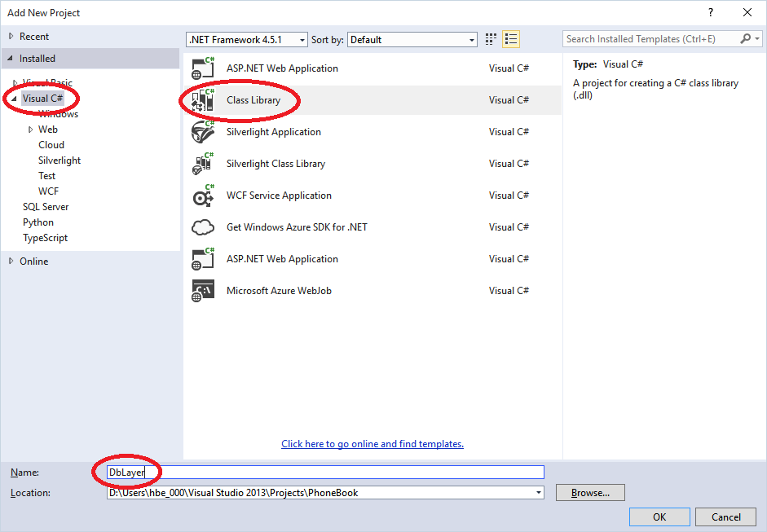This screenshot has width=767, height=532.
Task: Click the cloud icon for Windows Azure SDK
Action: pos(203,227)
